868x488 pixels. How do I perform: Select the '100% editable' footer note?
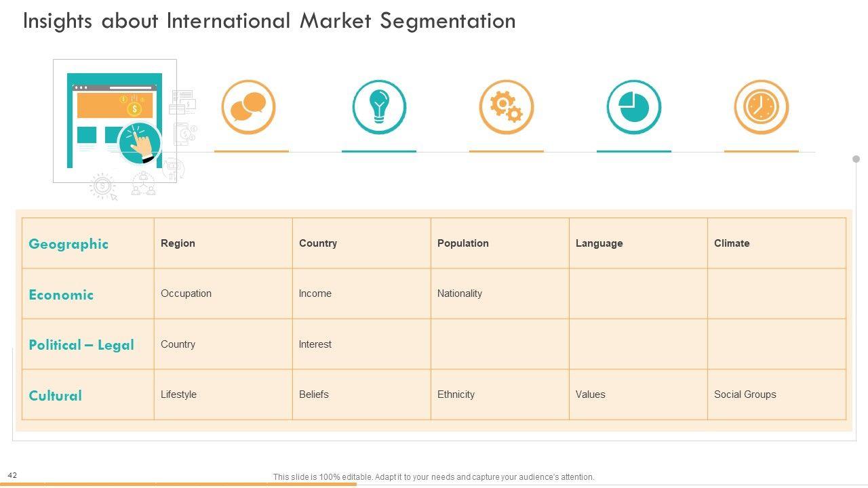click(x=434, y=477)
